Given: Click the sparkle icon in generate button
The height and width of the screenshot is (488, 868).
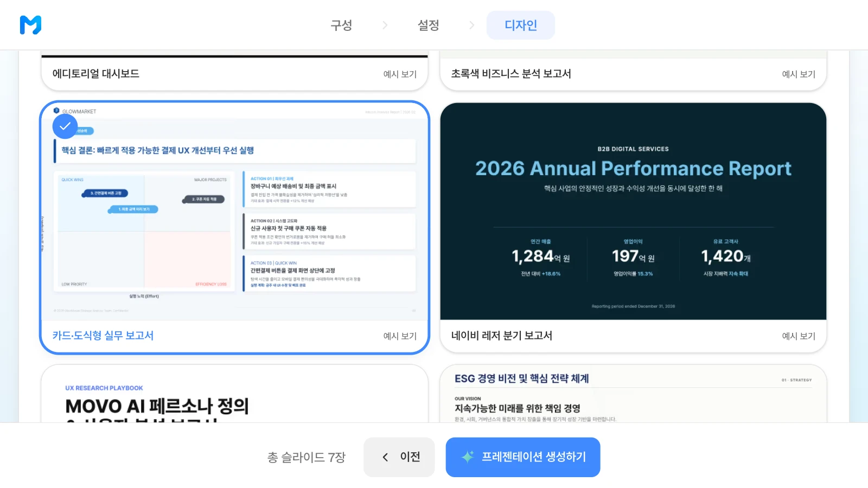Looking at the screenshot, I should pyautogui.click(x=468, y=457).
